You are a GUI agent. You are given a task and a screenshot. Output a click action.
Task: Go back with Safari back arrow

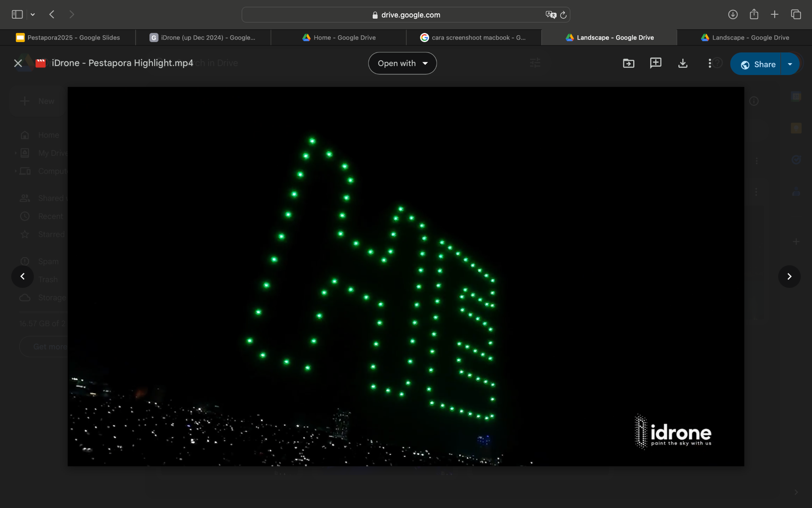point(52,15)
